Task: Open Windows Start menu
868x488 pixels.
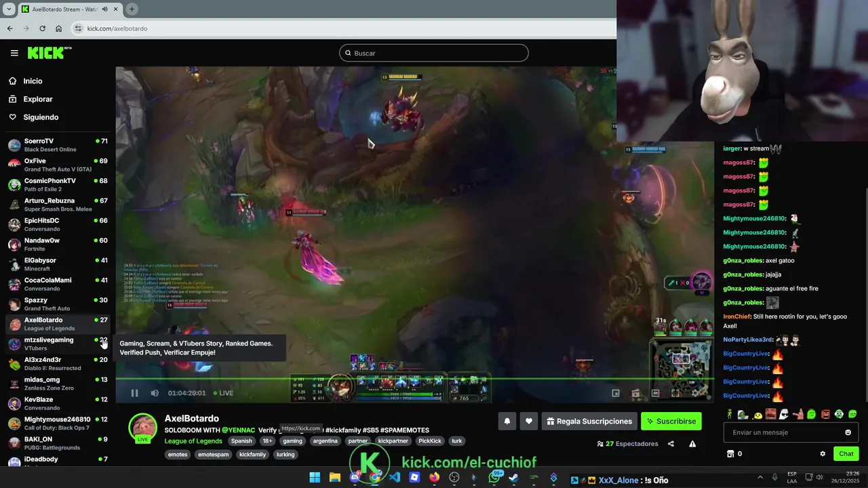Action: tap(315, 478)
